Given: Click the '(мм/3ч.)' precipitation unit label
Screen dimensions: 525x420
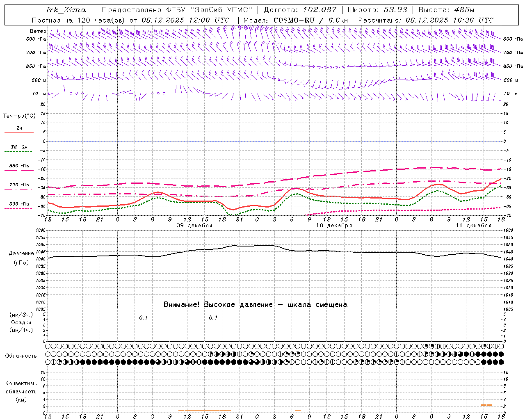Looking at the screenshot, I should pyautogui.click(x=21, y=315).
